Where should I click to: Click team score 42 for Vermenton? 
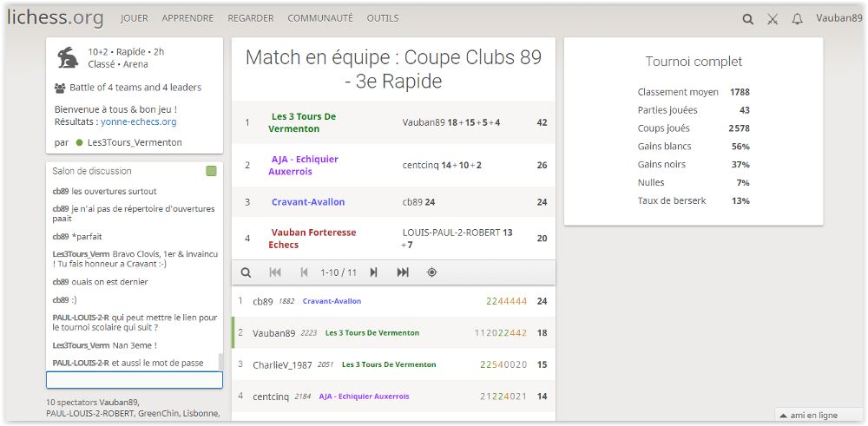click(542, 122)
